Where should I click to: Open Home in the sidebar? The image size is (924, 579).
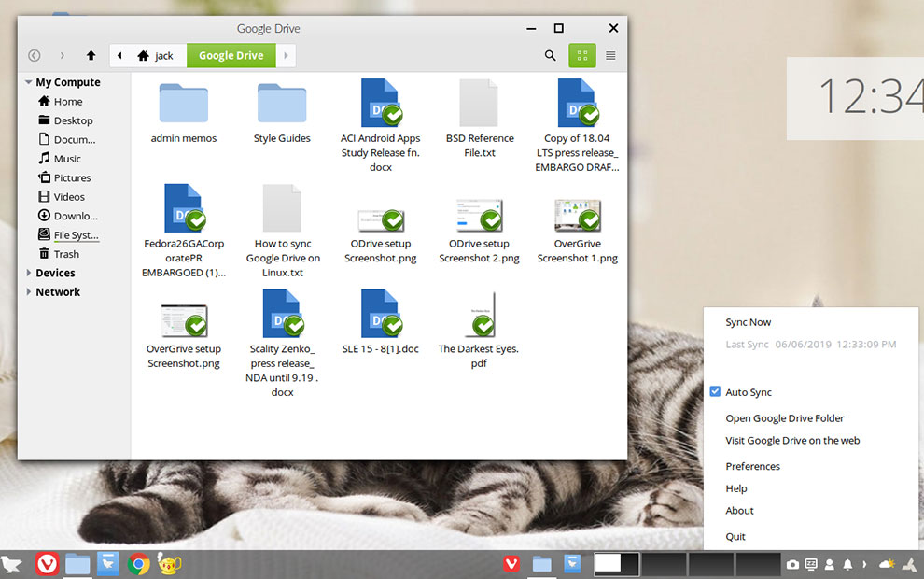click(x=60, y=102)
